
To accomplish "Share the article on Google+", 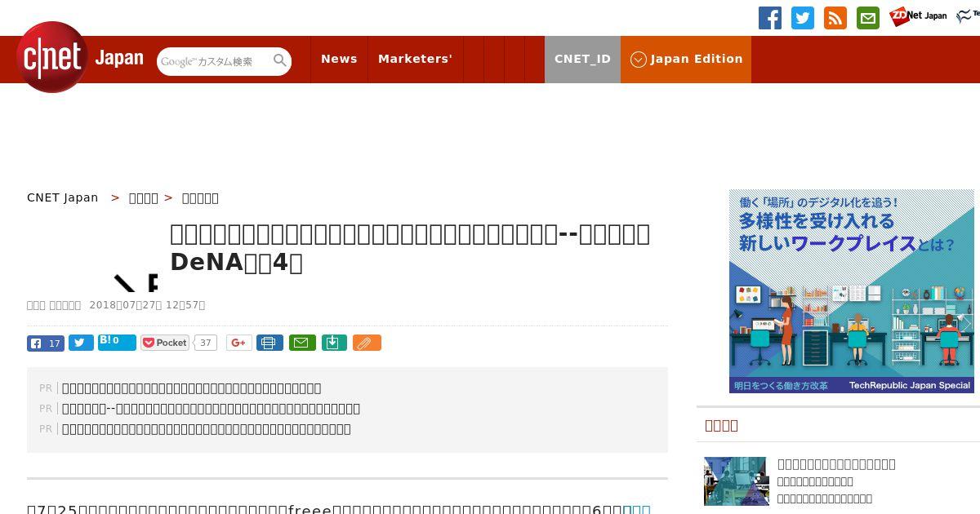I will 238,343.
